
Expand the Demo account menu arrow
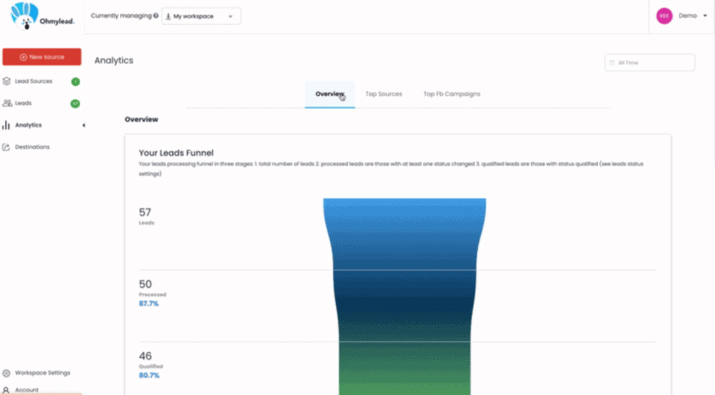coord(705,16)
